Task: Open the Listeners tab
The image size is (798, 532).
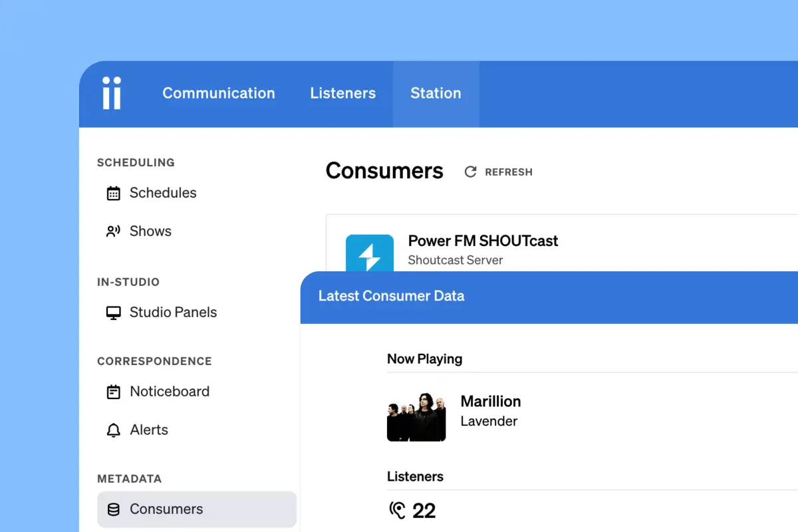Action: coord(342,93)
